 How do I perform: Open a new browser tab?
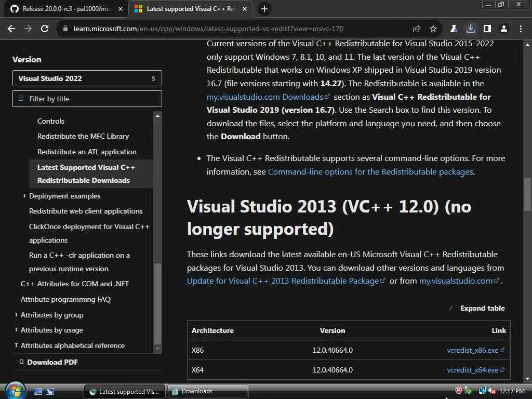tap(264, 9)
